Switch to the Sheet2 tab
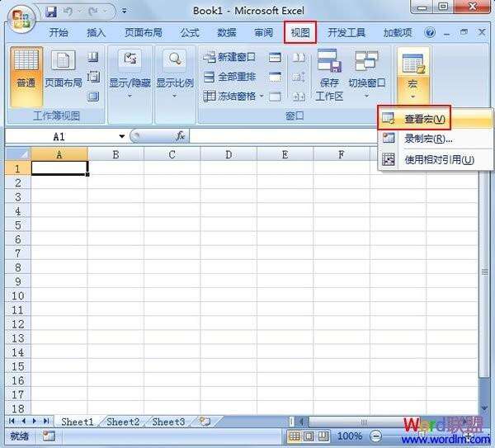 tap(123, 422)
